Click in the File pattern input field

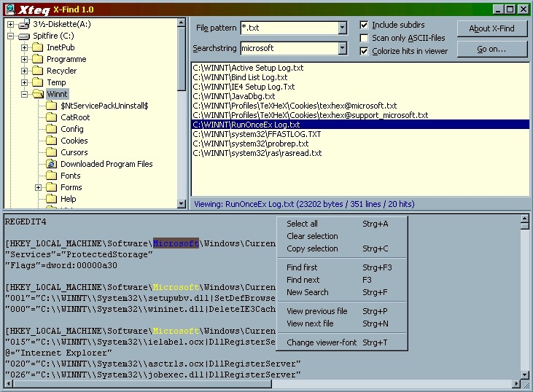point(289,28)
